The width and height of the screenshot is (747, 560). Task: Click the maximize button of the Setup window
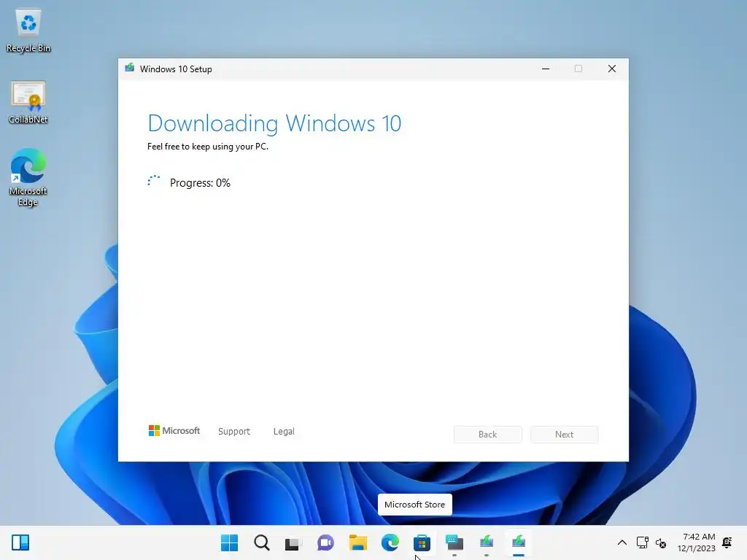578,69
